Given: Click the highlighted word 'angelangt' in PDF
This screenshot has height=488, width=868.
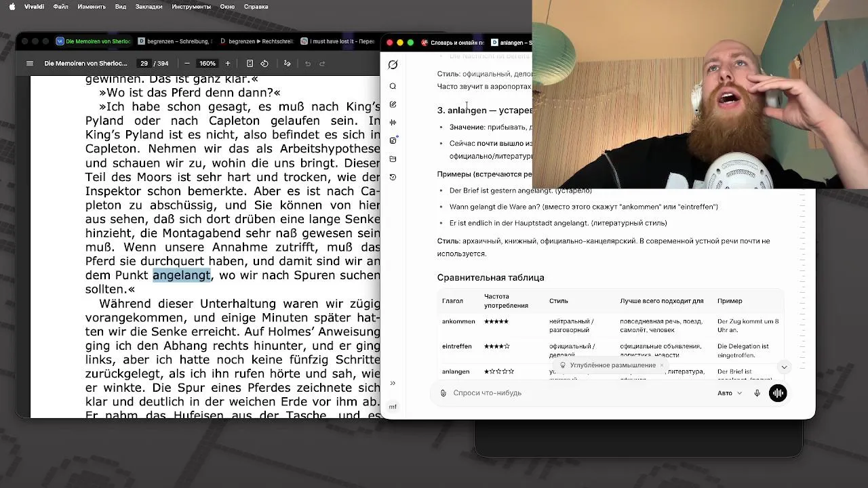Looking at the screenshot, I should click(x=181, y=275).
